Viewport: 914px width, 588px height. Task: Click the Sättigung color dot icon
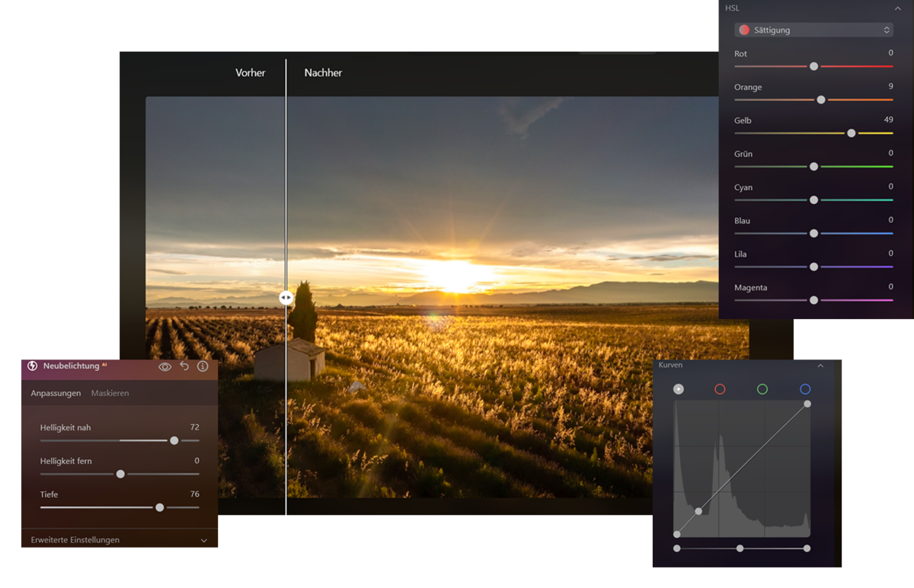[745, 30]
